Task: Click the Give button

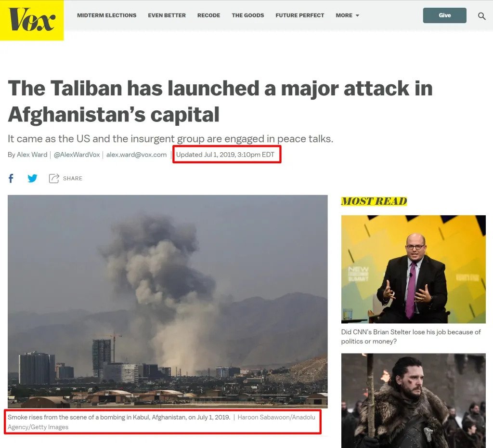Action: click(444, 15)
